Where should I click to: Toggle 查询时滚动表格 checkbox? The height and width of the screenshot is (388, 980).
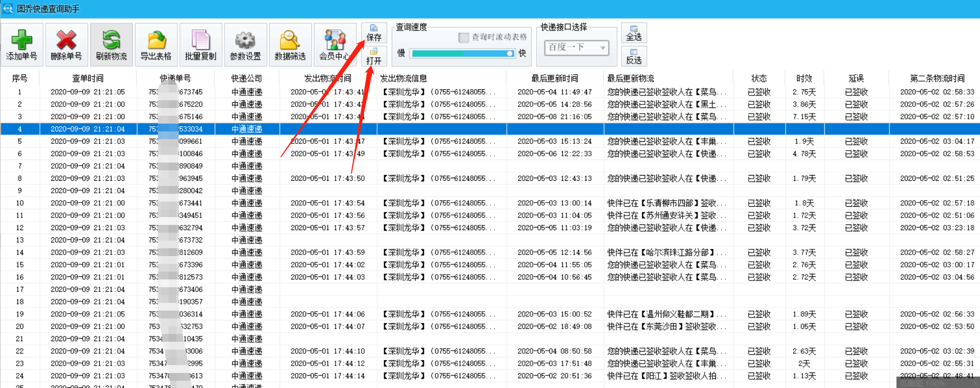click(x=464, y=37)
